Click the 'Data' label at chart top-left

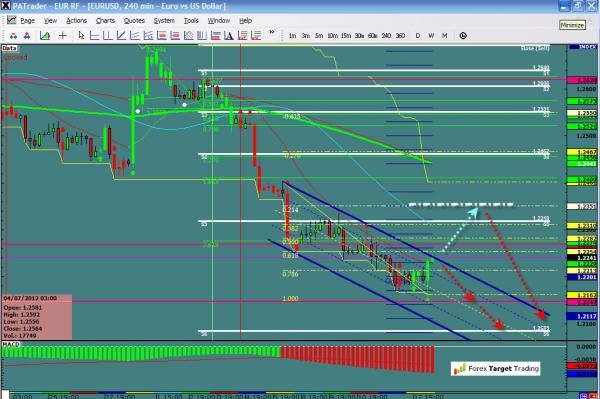point(10,48)
